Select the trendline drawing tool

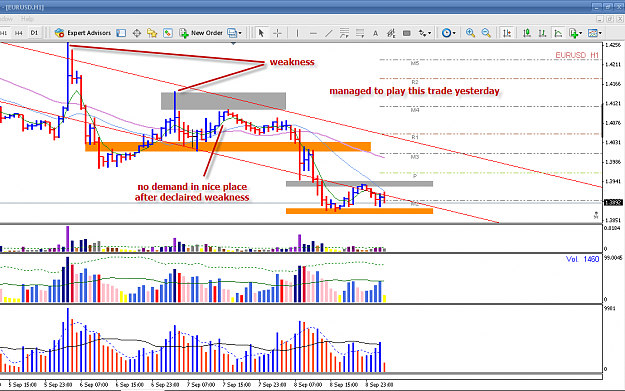pos(328,33)
